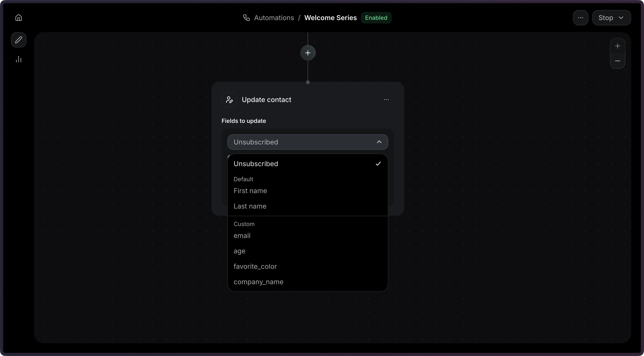Go back via the Automations breadcrumb link

274,18
